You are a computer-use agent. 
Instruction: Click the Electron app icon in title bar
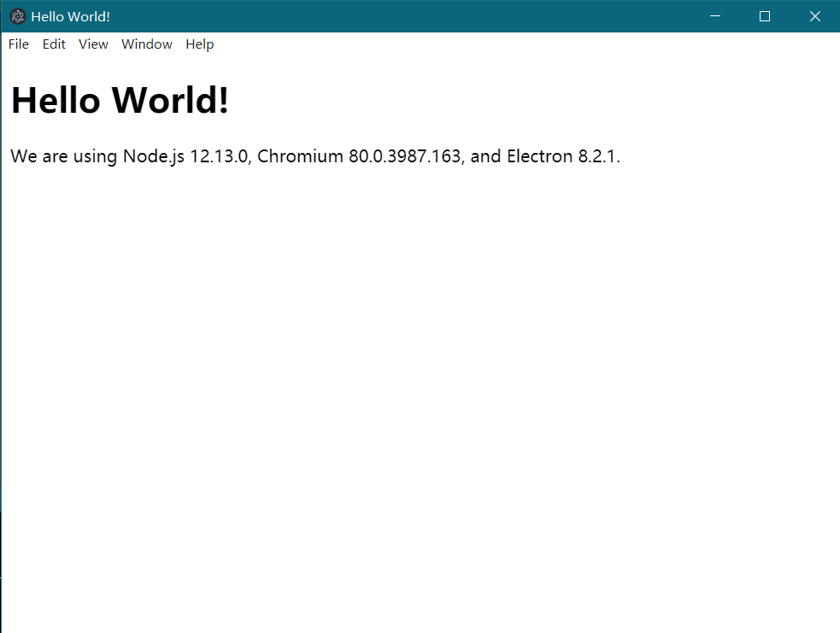point(18,16)
